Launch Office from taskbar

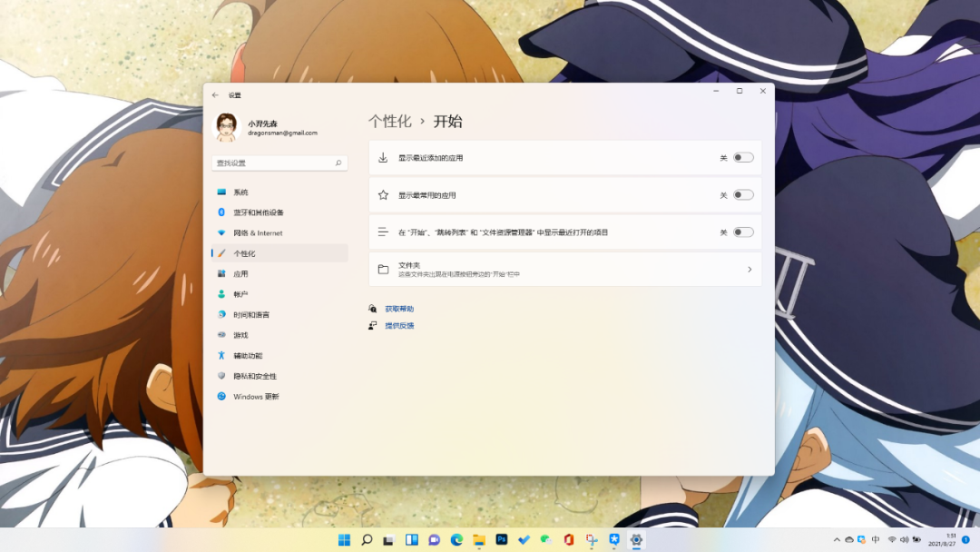tap(569, 539)
